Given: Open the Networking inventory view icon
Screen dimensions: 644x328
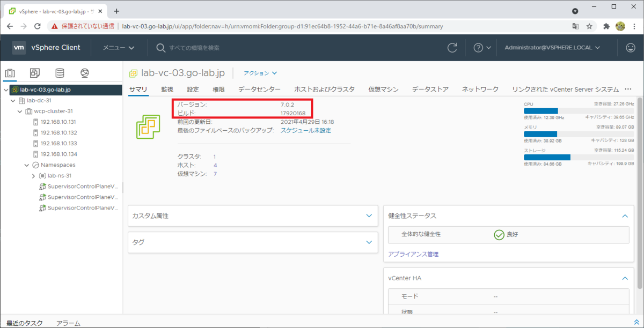Looking at the screenshot, I should point(84,73).
